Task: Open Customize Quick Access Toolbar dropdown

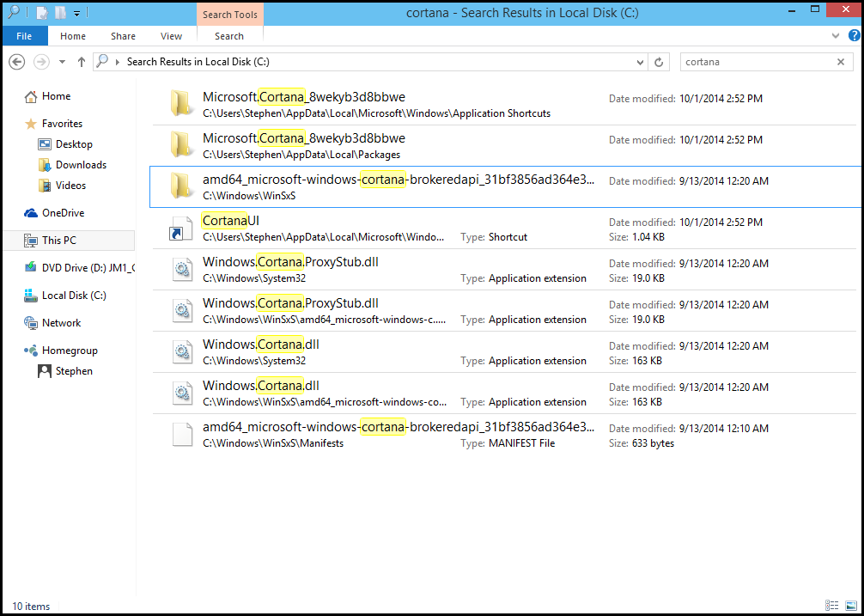Action: (76, 13)
